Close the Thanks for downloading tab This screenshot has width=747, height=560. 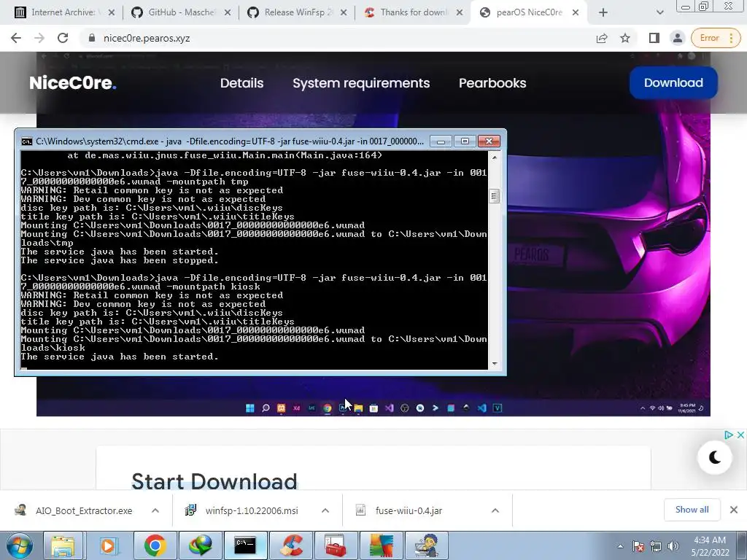pyautogui.click(x=460, y=12)
